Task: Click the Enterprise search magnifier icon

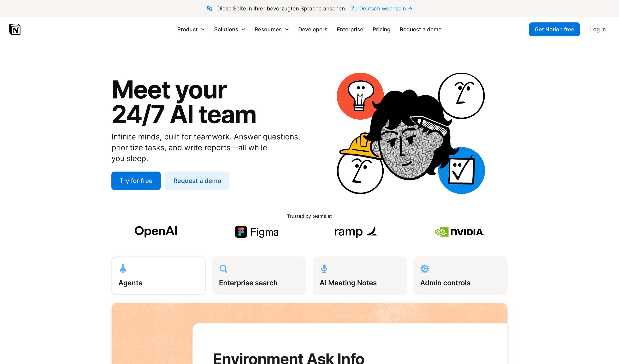Action: click(x=223, y=269)
